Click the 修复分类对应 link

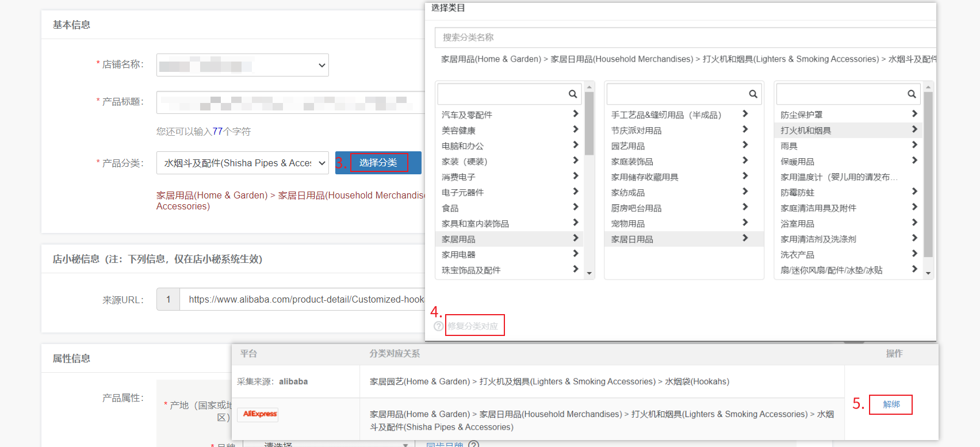[x=473, y=326]
